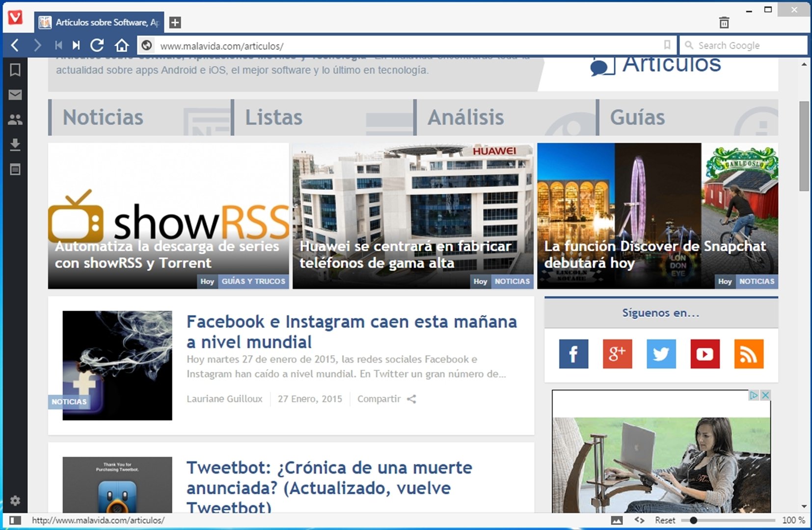The width and height of the screenshot is (812, 530).
Task: Go forward with the forward arrow
Action: [37, 46]
